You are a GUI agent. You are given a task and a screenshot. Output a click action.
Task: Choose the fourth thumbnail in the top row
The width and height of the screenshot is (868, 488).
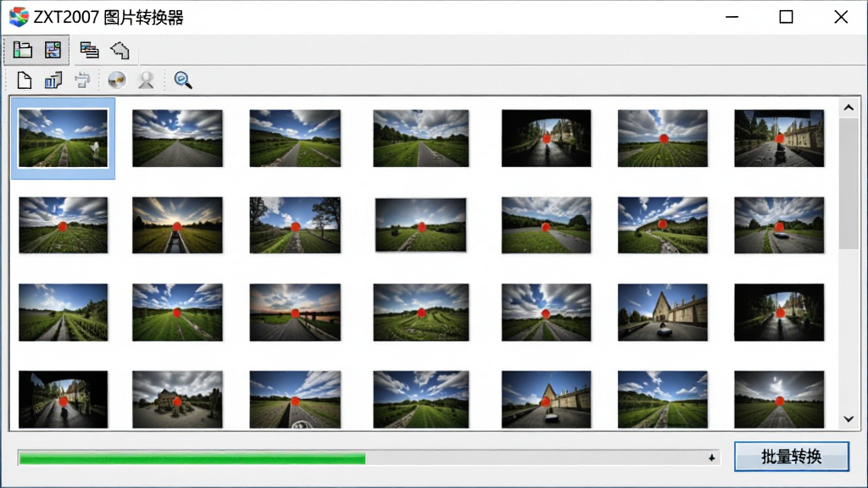coord(420,138)
